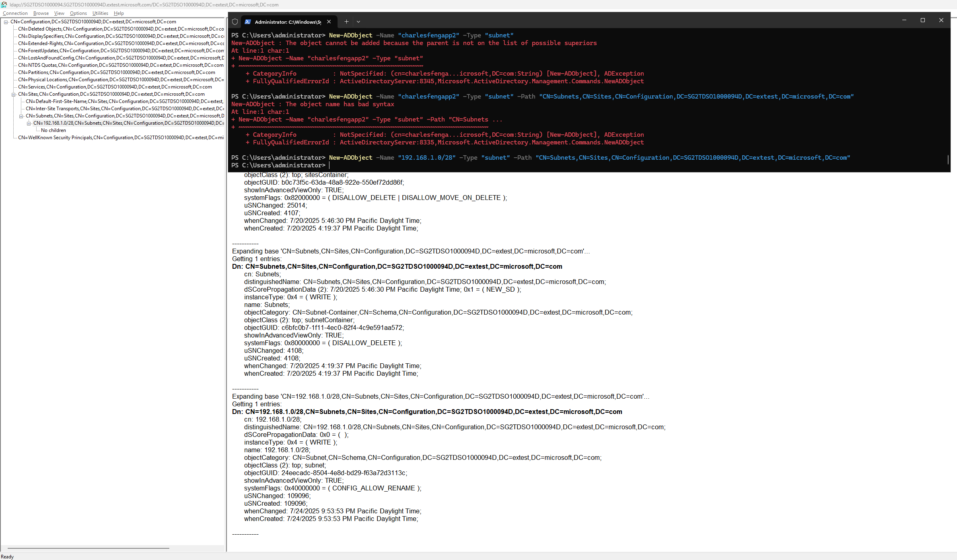Click the LDP application icon in title bar

(x=4, y=4)
